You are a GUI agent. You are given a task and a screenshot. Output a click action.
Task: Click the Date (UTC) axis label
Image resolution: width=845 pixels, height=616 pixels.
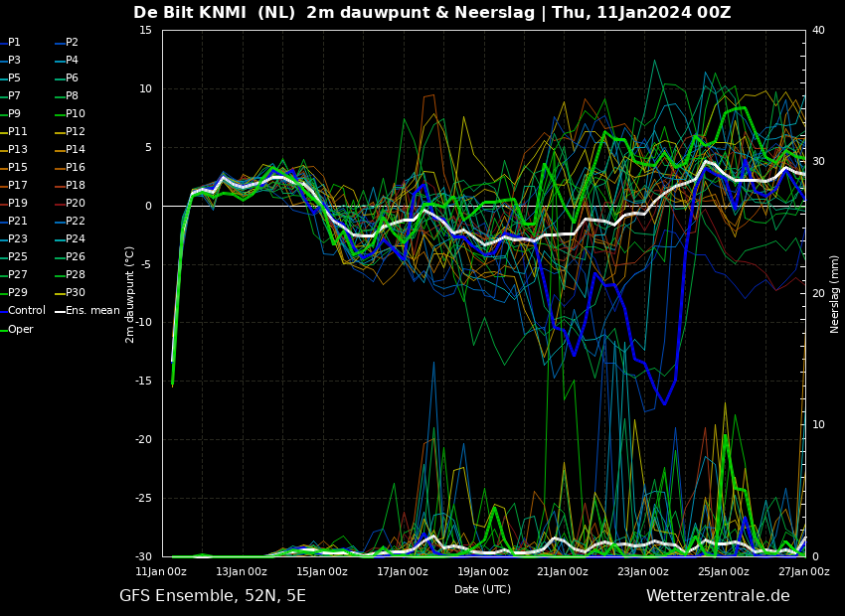[482, 589]
